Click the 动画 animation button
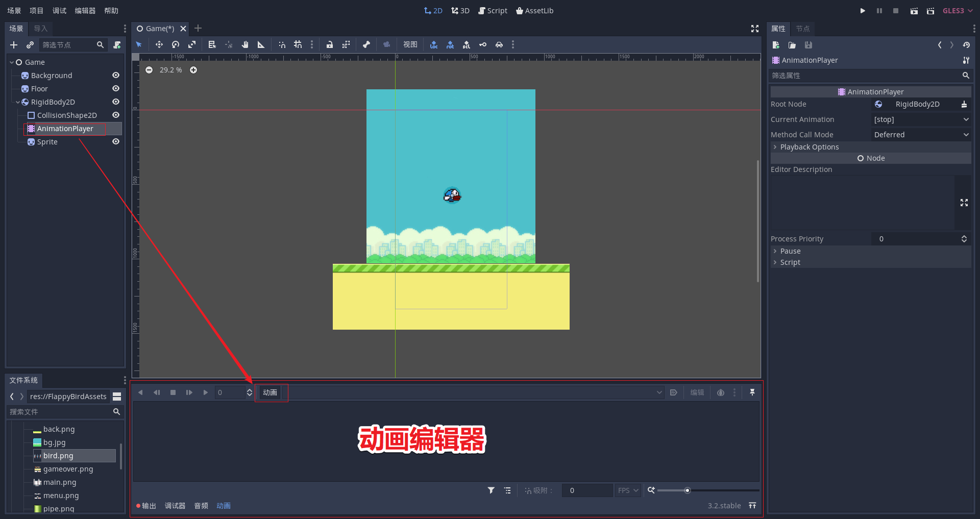Screen dimensions: 980x519 click(x=270, y=392)
